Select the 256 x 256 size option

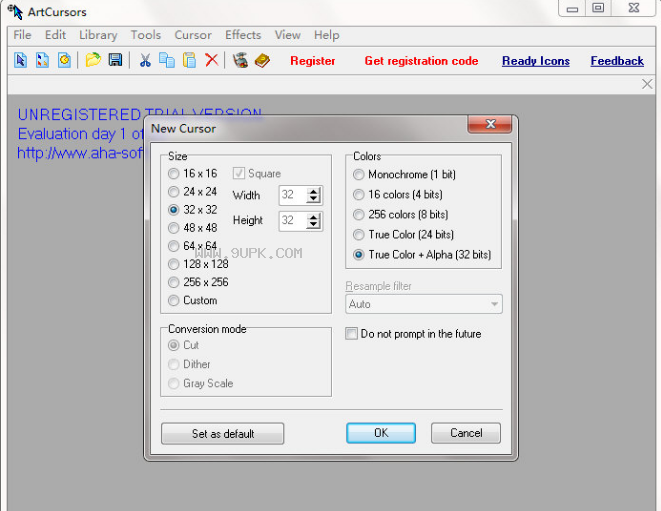coord(198,282)
